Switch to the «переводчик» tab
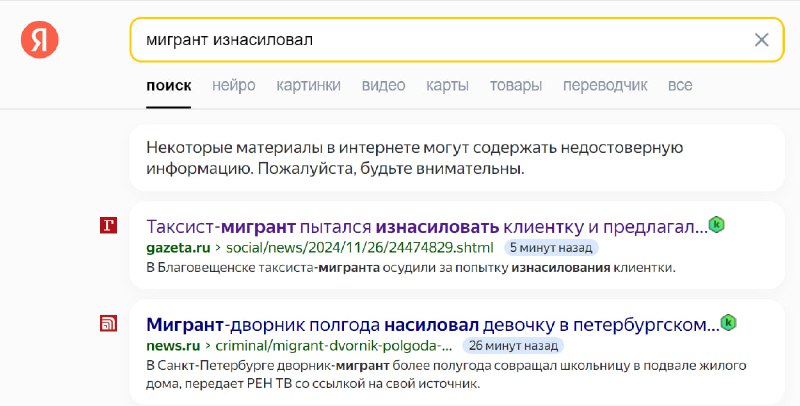This screenshot has width=800, height=406. click(605, 85)
